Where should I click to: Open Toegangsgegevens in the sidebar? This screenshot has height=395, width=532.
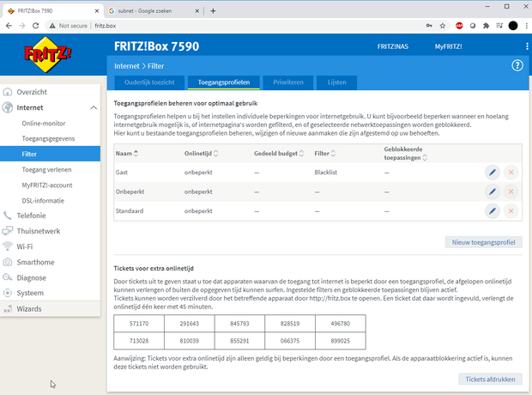(x=51, y=138)
